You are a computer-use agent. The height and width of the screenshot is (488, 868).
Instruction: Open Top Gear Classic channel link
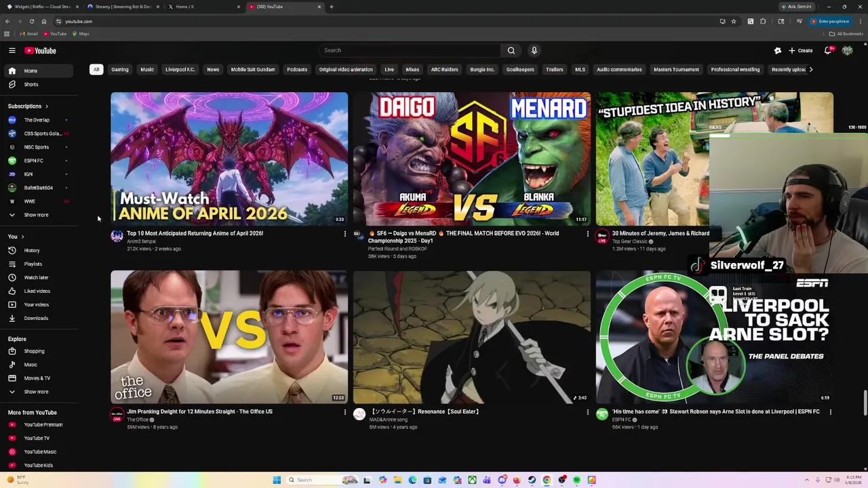(x=631, y=241)
